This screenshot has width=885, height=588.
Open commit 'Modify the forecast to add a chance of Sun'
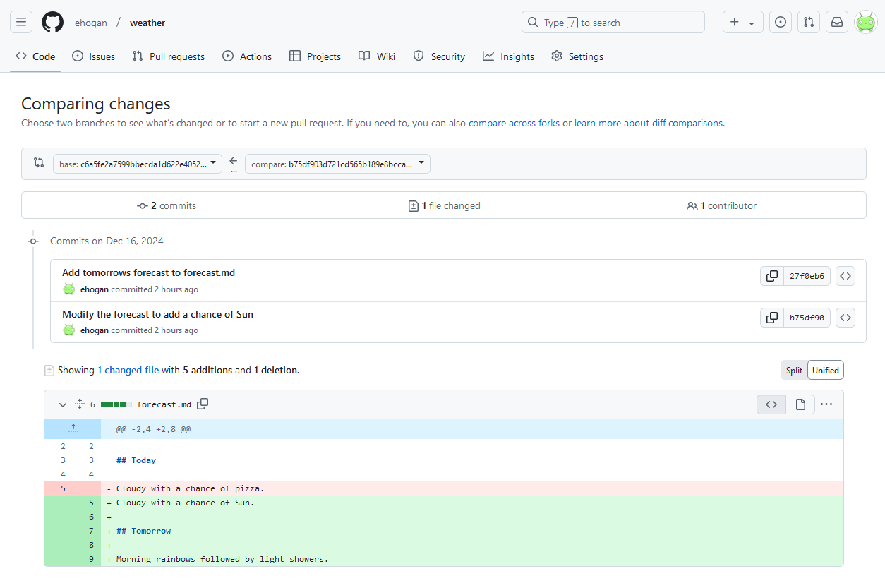coord(157,314)
